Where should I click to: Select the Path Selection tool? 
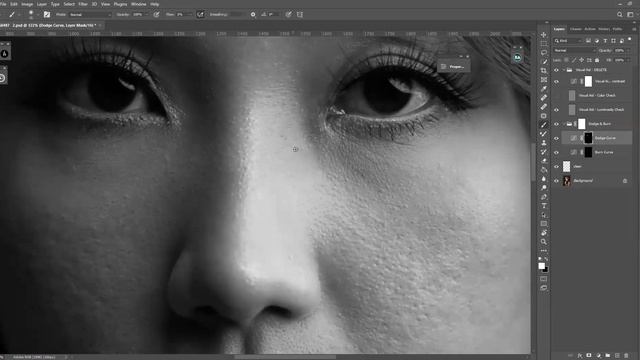pos(544,214)
